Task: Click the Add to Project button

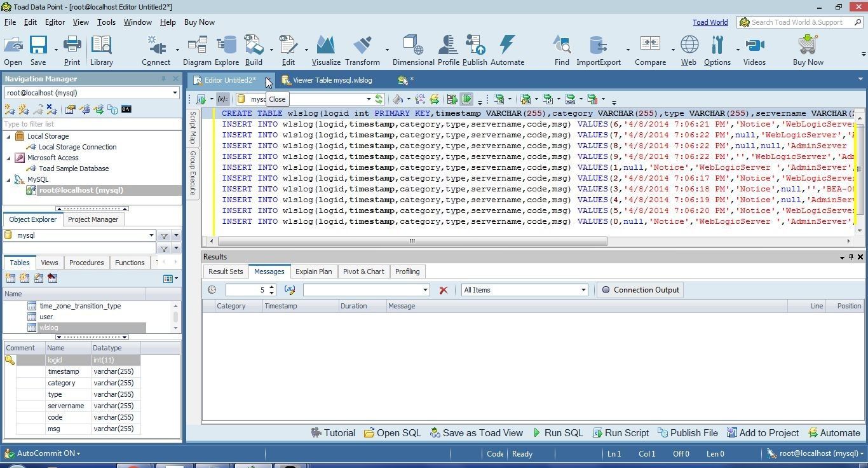Action: (x=763, y=433)
